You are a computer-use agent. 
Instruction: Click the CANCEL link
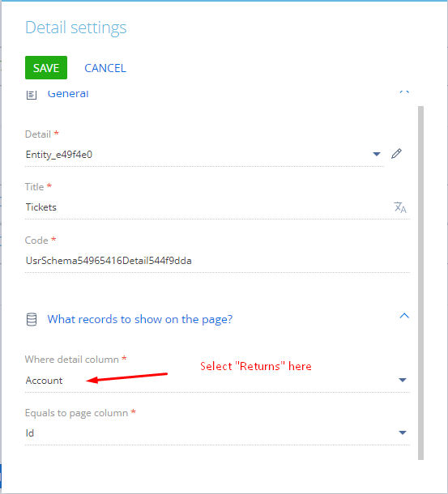tap(105, 68)
